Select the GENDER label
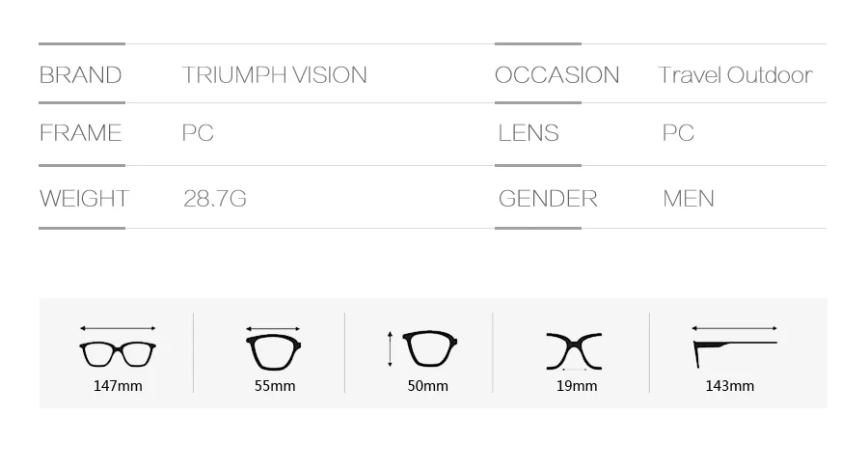 548,199
